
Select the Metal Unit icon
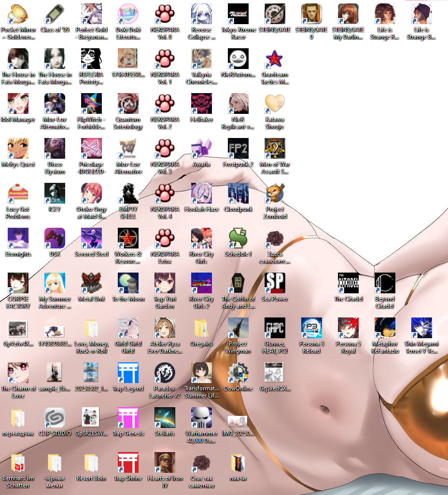coord(91,283)
